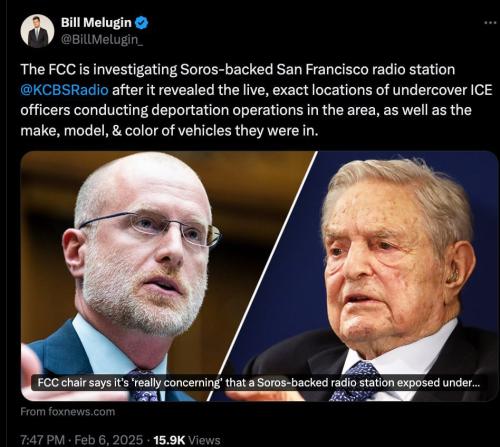Viewport: 500px width, 447px height.
Task: Click the tweet text about FCC investigating
Action: [x=256, y=100]
